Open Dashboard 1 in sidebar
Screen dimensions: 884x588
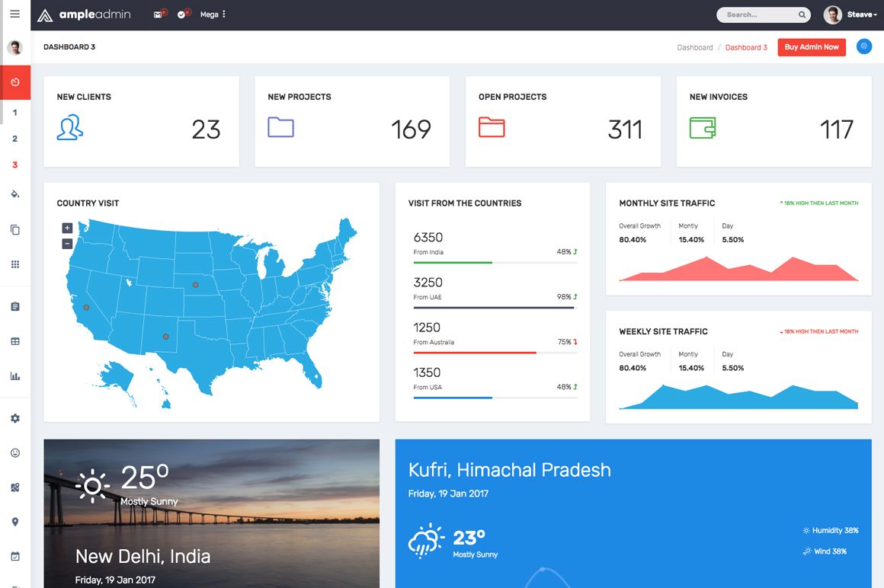coord(15,113)
